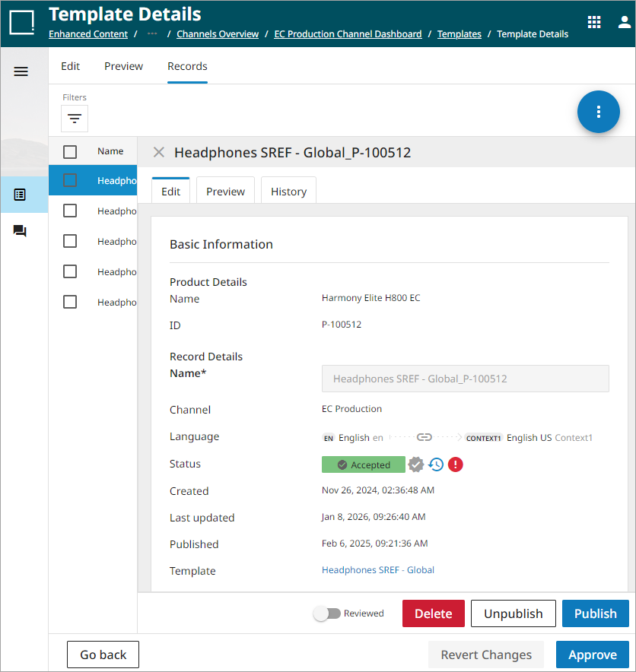Close the Headphones SREF record panel
The width and height of the screenshot is (636, 672).
click(158, 152)
